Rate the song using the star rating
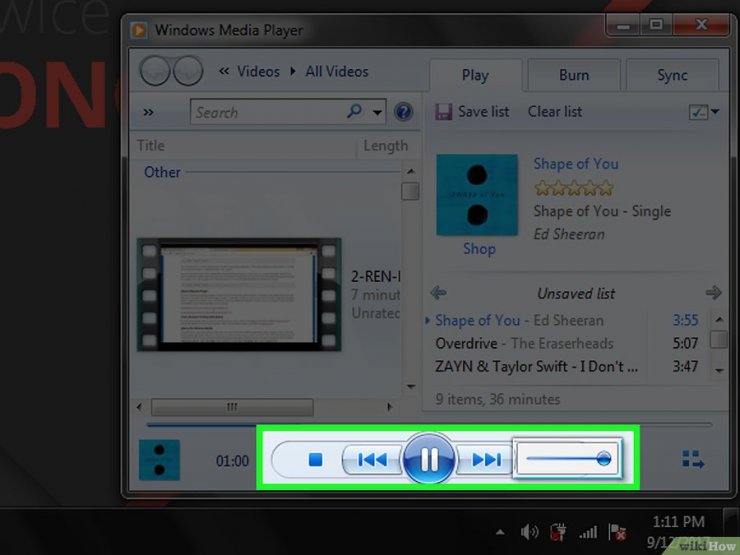The image size is (740, 555). [x=574, y=188]
